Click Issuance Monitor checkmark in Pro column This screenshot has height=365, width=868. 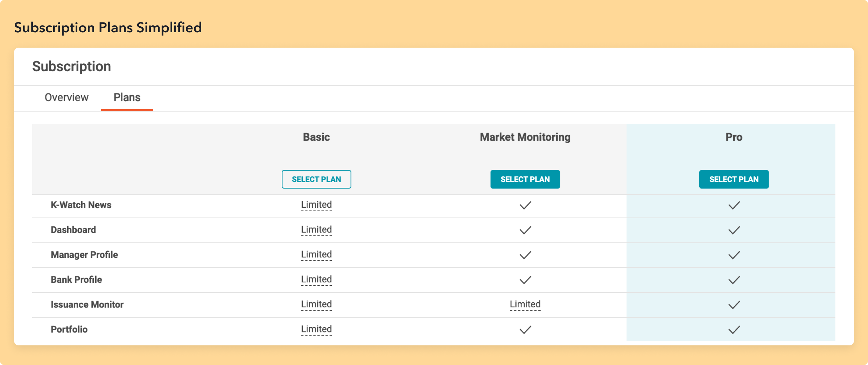click(x=734, y=305)
